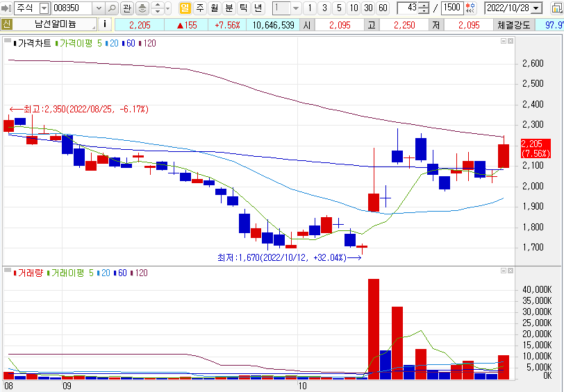Open the 주식 market type dropdown
The image size is (564, 392).
(44, 8)
